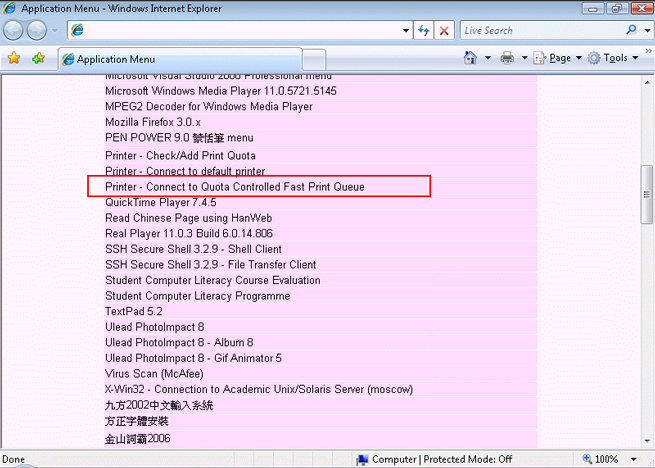Expand the Home button dropdown arrow
The height and width of the screenshot is (468, 655).
point(488,58)
